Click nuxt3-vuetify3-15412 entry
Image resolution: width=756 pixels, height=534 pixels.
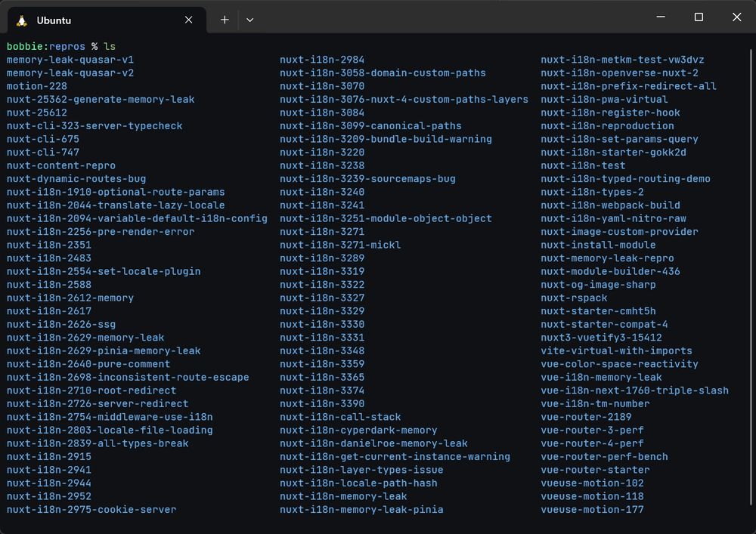[601, 338]
